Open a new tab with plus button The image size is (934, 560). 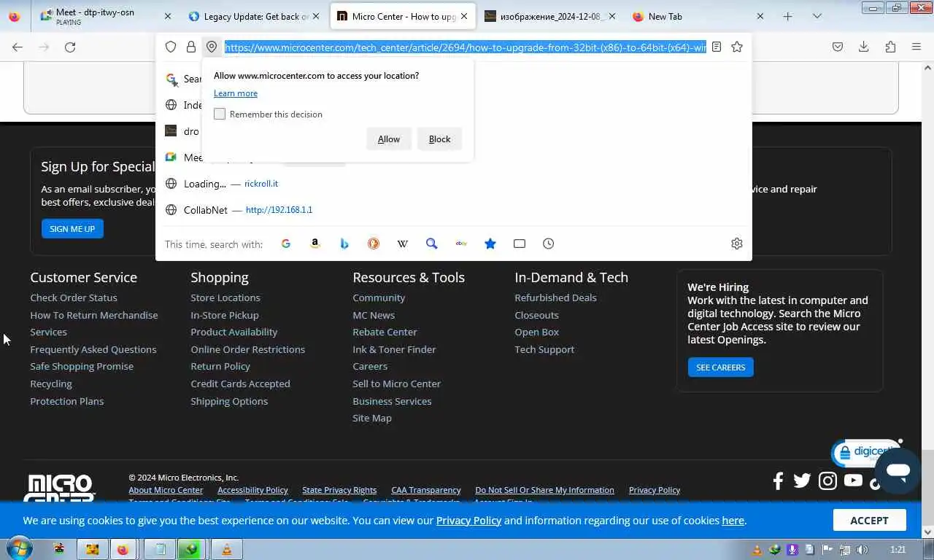787,16
